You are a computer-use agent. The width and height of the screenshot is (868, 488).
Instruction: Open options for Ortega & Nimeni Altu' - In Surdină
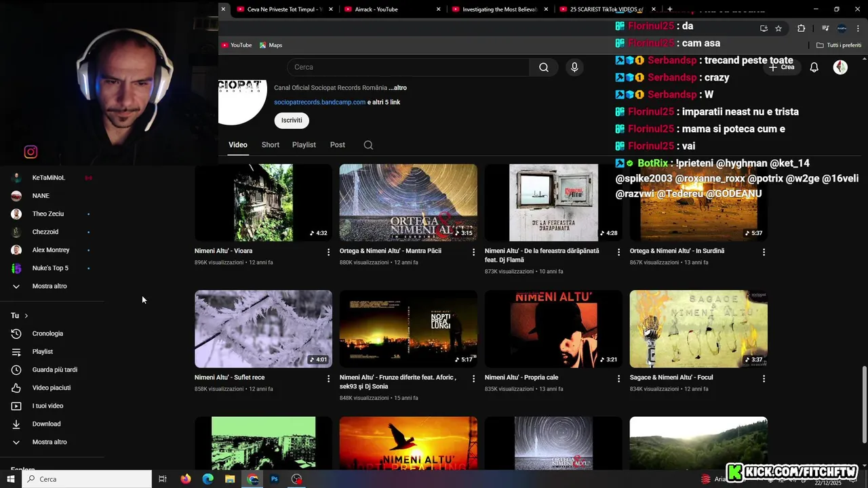coord(764,252)
